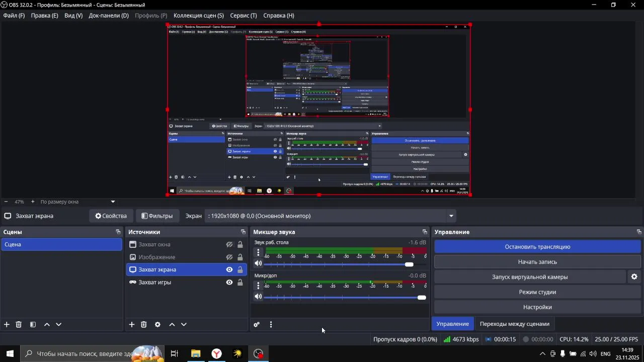
Task: Move scene up arrow in Scenes panel
Action: click(x=47, y=325)
